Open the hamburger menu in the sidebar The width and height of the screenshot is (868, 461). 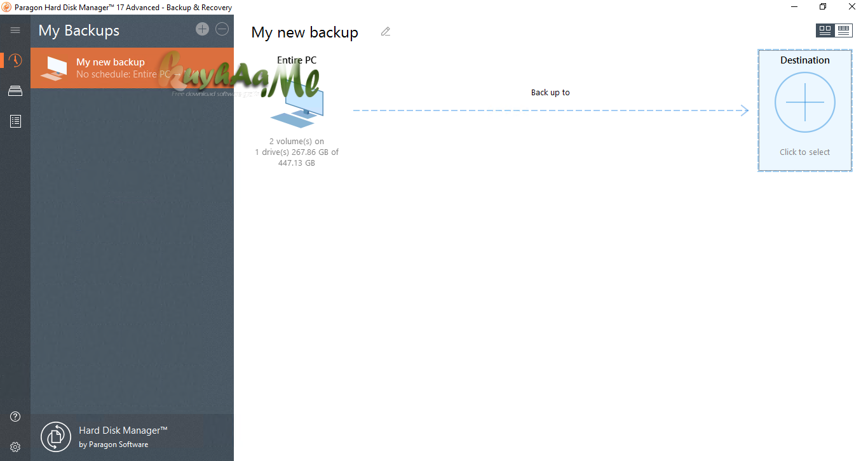click(x=15, y=30)
